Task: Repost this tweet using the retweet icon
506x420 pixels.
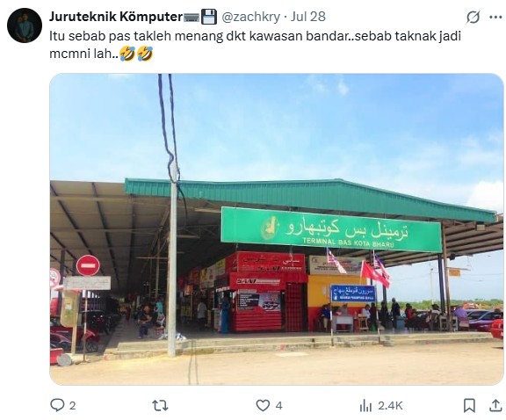Action: (x=160, y=405)
